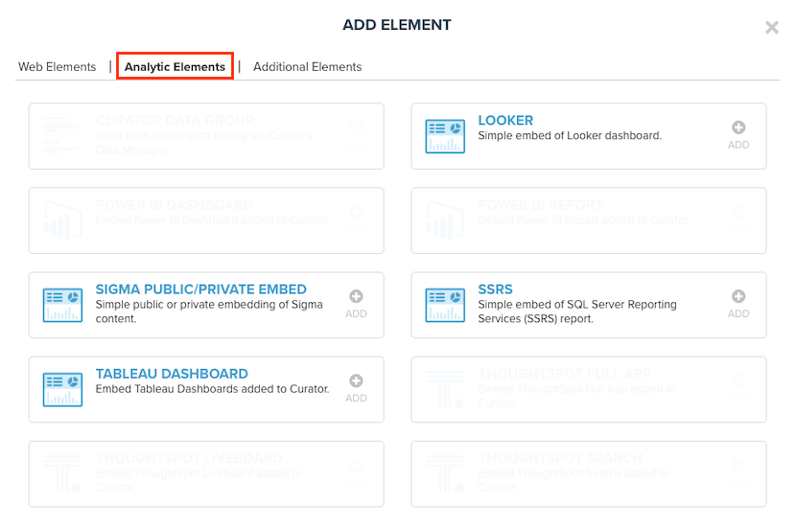Add the Sigma Public/Private Embed element
The image size is (796, 532).
[356, 304]
